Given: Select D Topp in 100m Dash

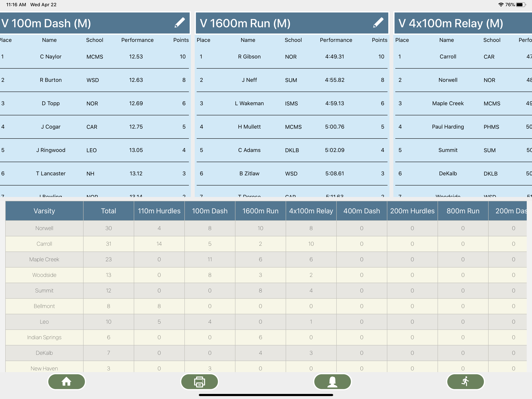Looking at the screenshot, I should click(x=51, y=103).
